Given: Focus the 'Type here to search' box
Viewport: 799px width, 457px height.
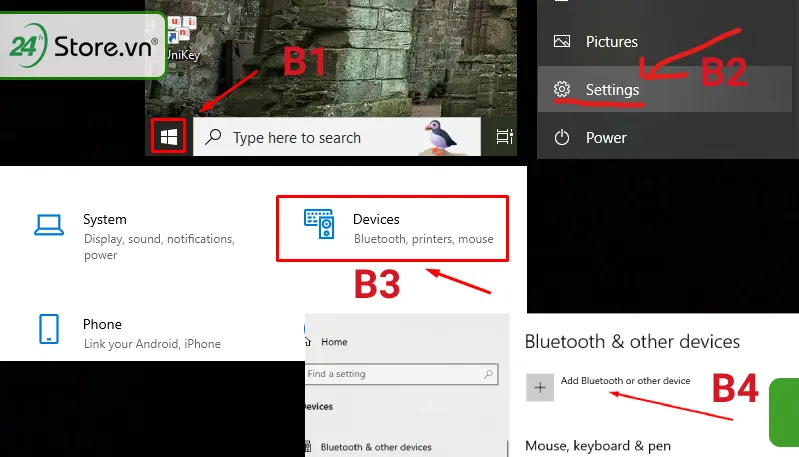Looking at the screenshot, I should click(x=337, y=137).
